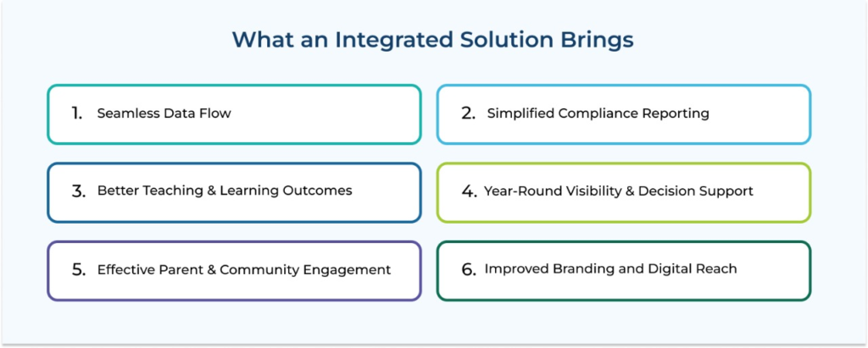868x348 pixels.
Task: Click the "Simplified Compliance Reporting" text
Action: pyautogui.click(x=598, y=113)
